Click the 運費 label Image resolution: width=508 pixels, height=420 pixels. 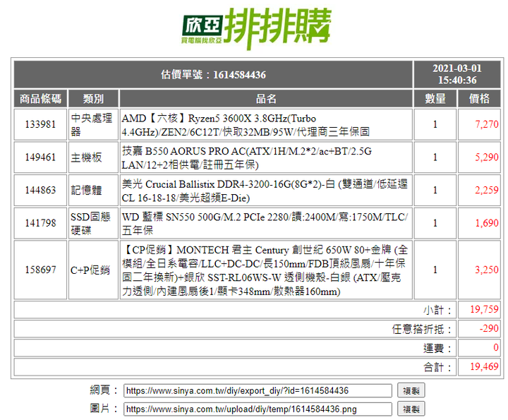click(x=437, y=349)
